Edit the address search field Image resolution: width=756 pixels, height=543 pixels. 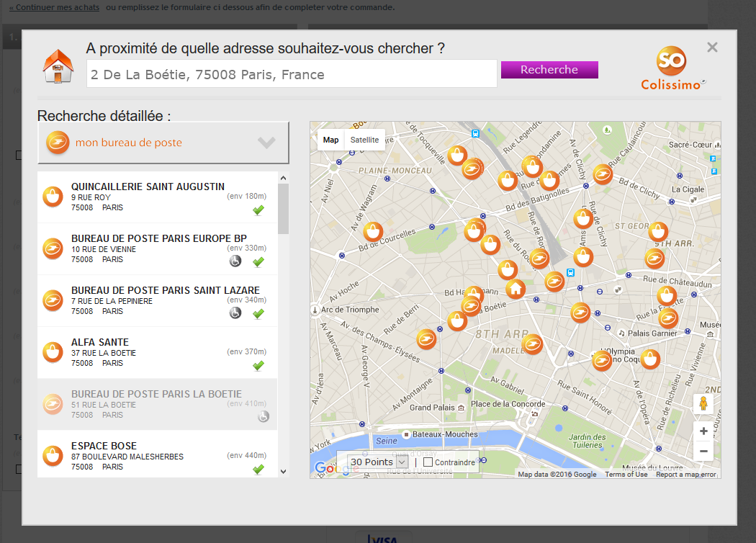292,73
